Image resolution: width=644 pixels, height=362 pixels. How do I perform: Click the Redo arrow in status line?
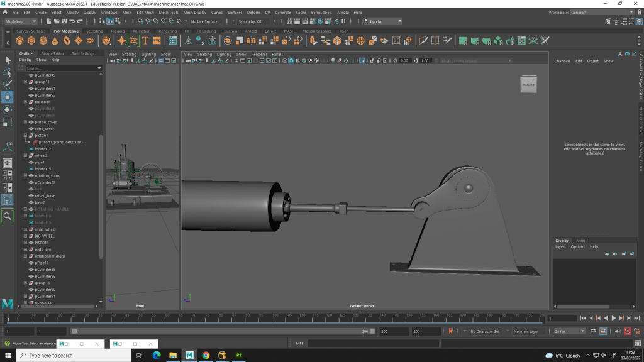pyautogui.click(x=80, y=21)
